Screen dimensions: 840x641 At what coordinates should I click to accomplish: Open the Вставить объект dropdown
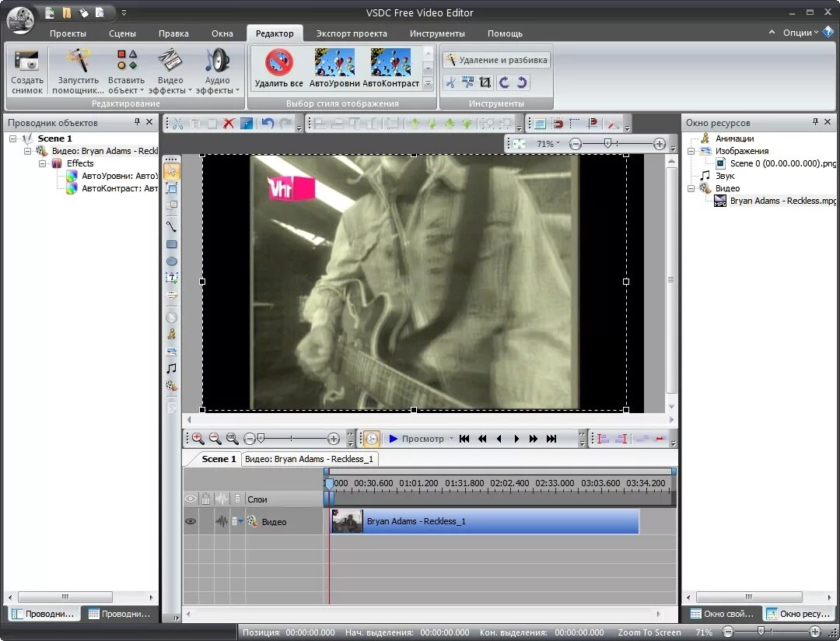coord(126,71)
